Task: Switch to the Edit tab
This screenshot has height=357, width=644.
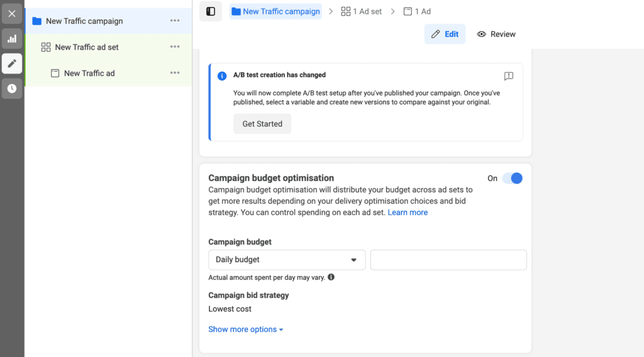Action: point(445,34)
